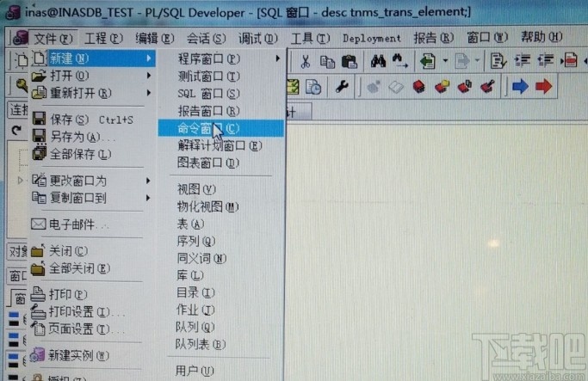
Task: Select 物化视图(M) from submenu
Action: (x=221, y=206)
